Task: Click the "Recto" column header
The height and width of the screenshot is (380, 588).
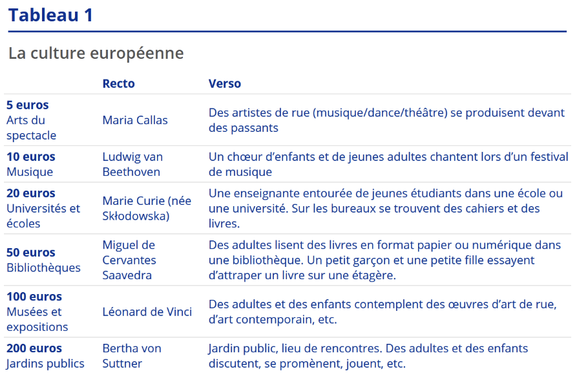Action: point(118,83)
